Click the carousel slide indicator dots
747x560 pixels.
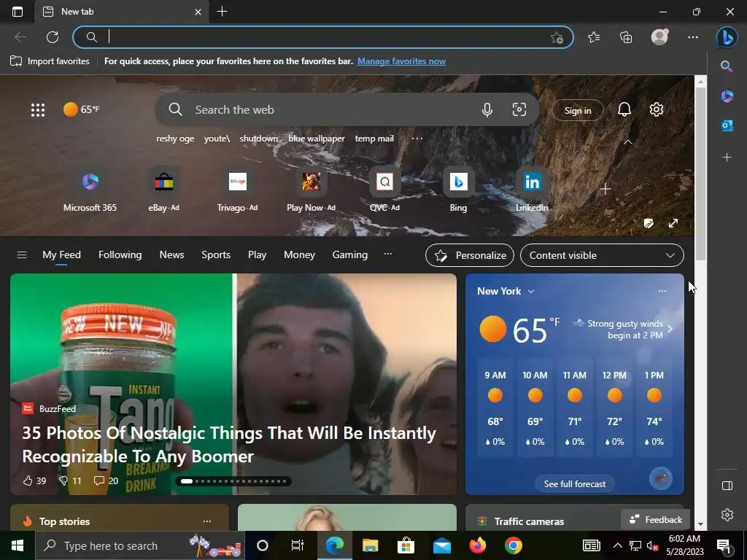point(233,481)
